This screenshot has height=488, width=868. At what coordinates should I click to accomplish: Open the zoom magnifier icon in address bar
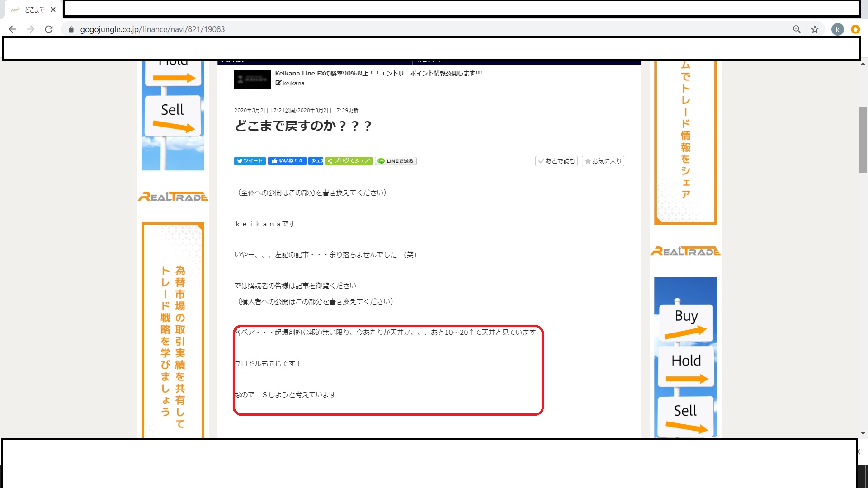coord(797,29)
